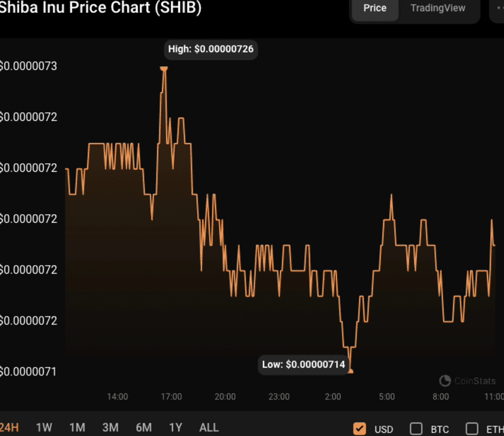Switch to the TradingView tab
Image resolution: width=504 pixels, height=436 pixels.
[438, 8]
